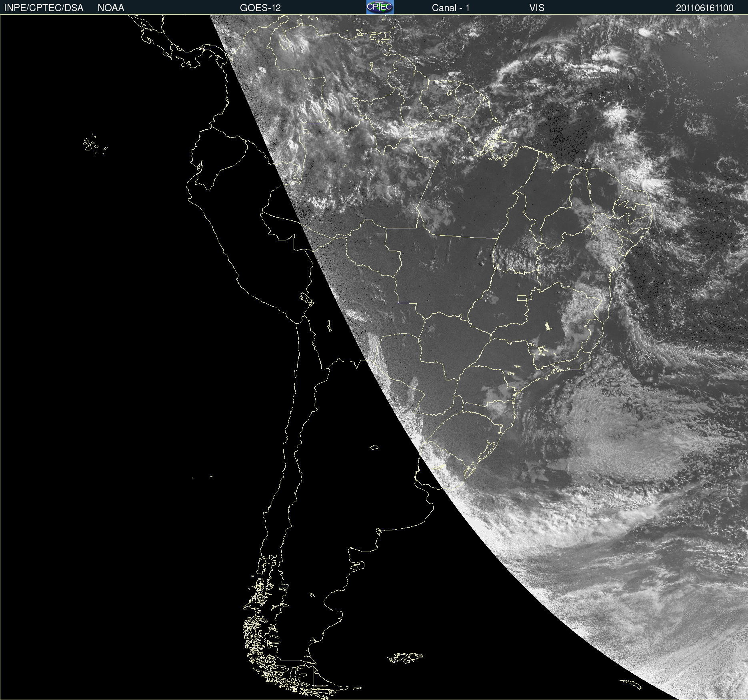Click the GOES-12 satellite label
Screen dimensions: 748x700
point(260,8)
